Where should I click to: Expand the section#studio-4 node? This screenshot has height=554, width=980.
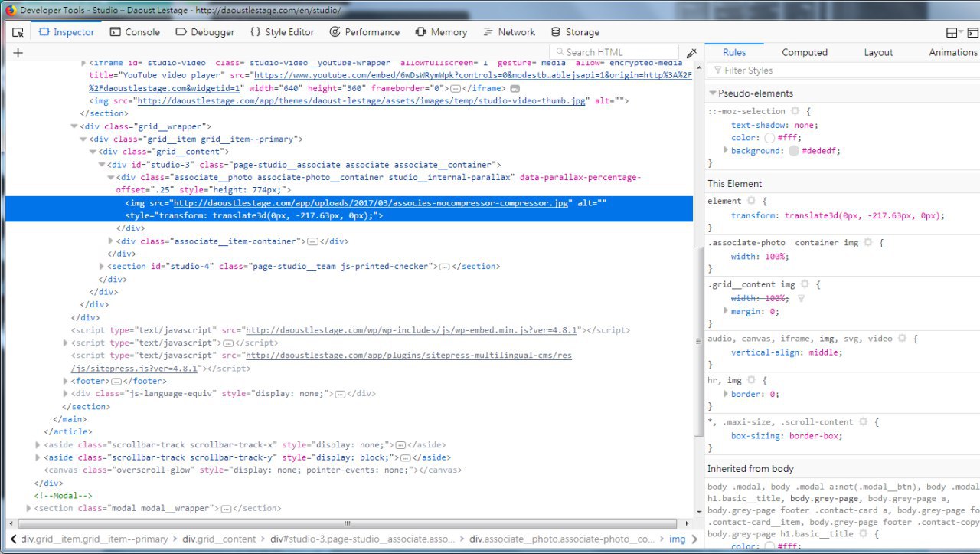click(102, 267)
